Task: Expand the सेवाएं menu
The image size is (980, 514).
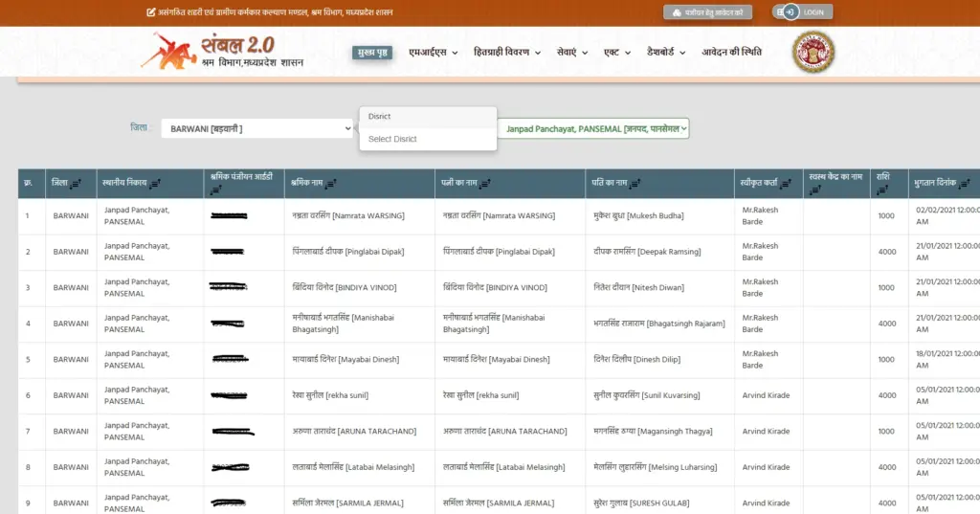Action: point(572,53)
